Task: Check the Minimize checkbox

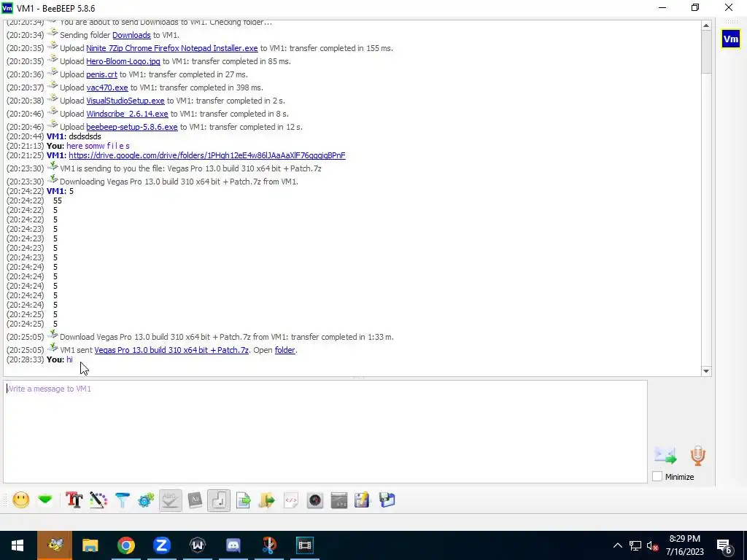Action: point(657,477)
